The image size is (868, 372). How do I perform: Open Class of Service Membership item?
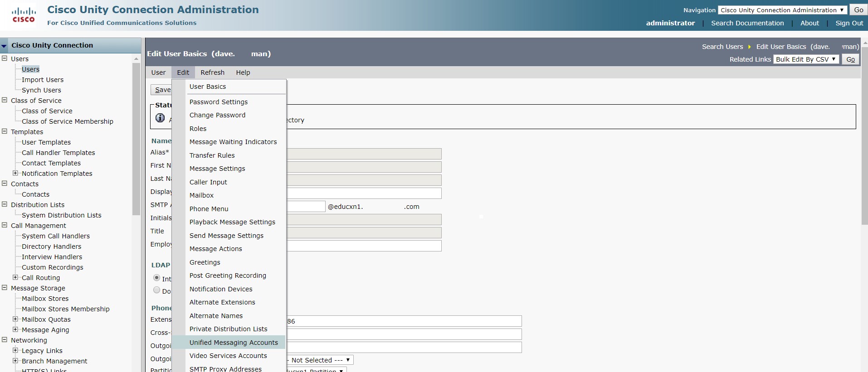[68, 121]
